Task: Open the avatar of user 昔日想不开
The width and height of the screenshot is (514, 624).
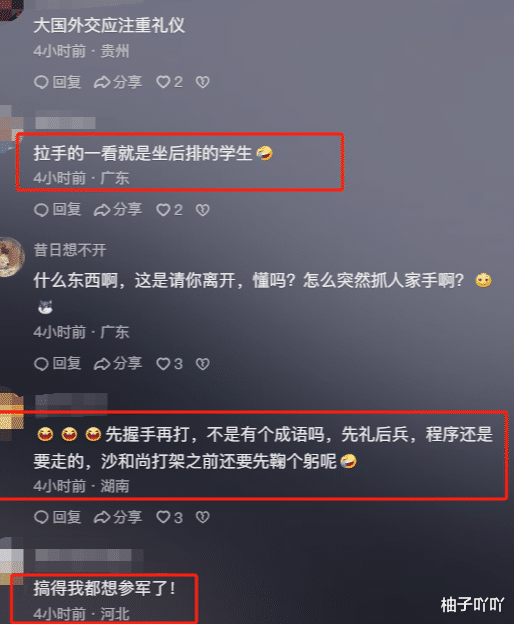Action: coord(11,257)
